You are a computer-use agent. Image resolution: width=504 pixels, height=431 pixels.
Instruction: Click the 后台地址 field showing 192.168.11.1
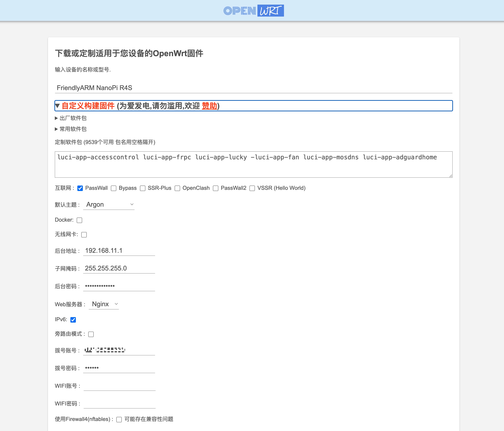tap(119, 251)
